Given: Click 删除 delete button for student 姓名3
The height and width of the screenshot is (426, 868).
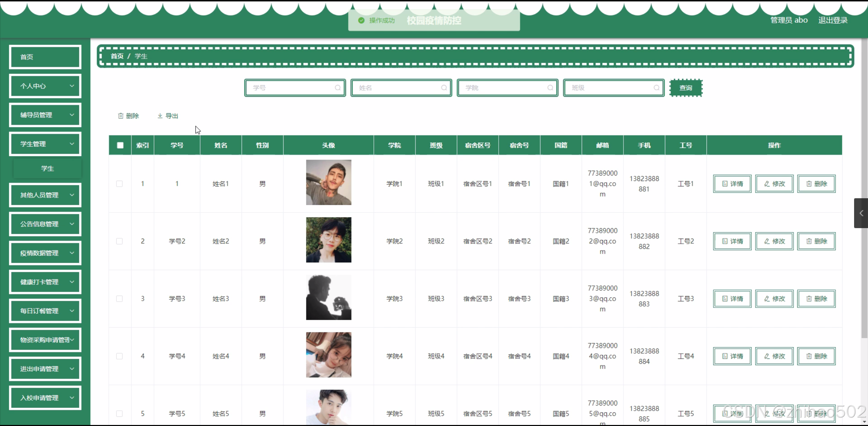Looking at the screenshot, I should (x=816, y=299).
